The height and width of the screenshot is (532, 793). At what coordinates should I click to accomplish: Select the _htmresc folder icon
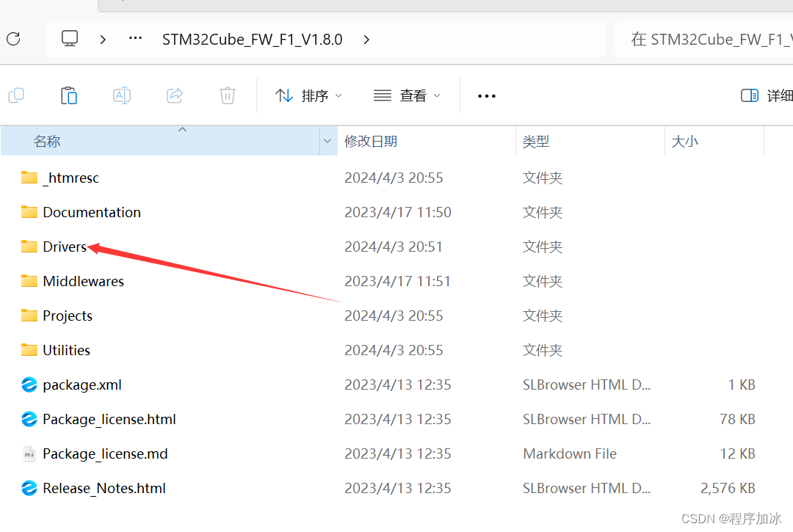pyautogui.click(x=29, y=178)
